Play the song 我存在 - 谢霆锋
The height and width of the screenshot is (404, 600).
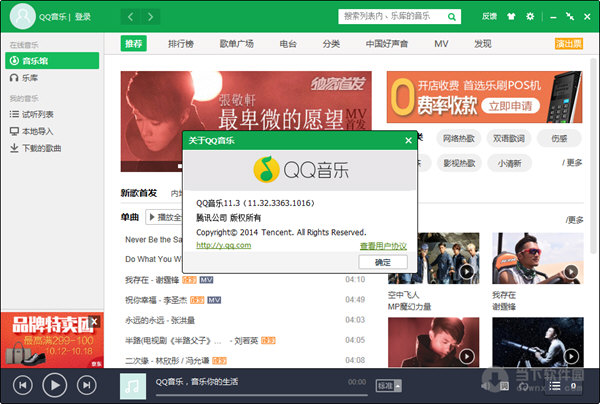click(x=152, y=280)
